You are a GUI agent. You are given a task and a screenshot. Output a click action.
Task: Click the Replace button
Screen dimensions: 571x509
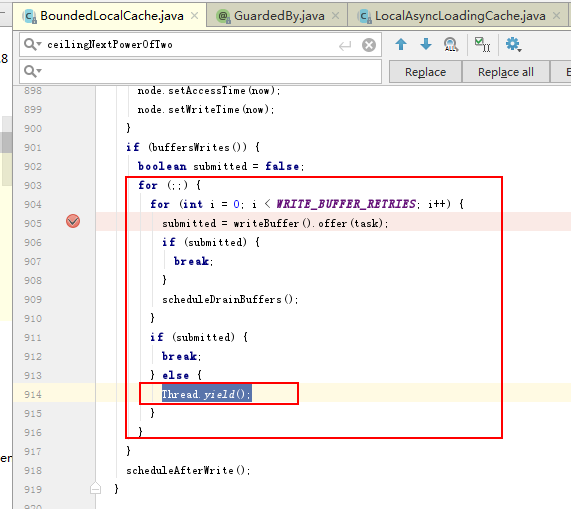tap(425, 72)
